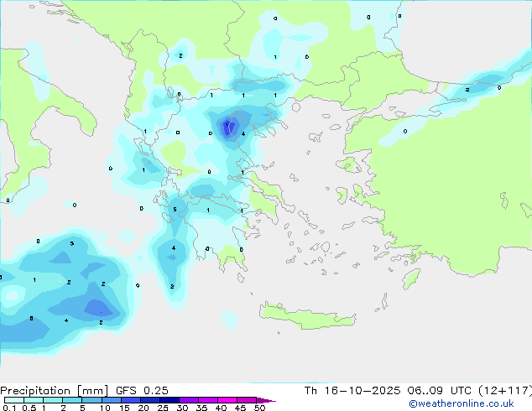Choose the 10–15 mm legend color box

click(x=112, y=400)
